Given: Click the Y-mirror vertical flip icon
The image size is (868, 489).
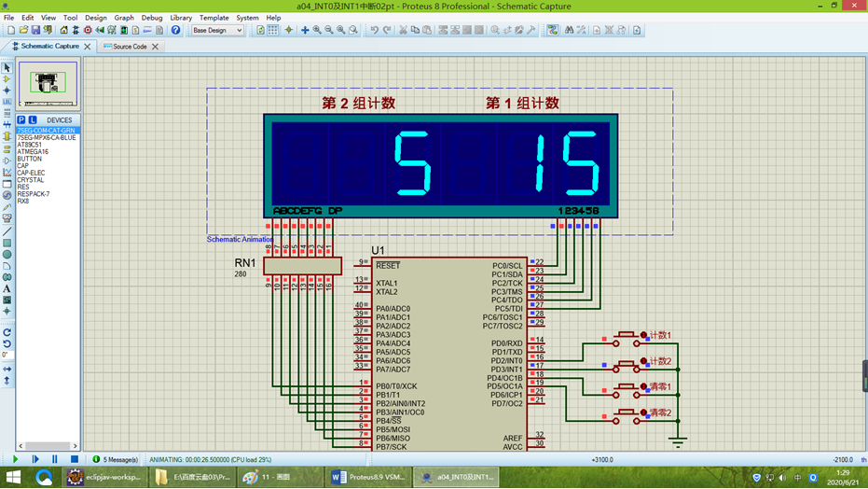Looking at the screenshot, I should (7, 381).
